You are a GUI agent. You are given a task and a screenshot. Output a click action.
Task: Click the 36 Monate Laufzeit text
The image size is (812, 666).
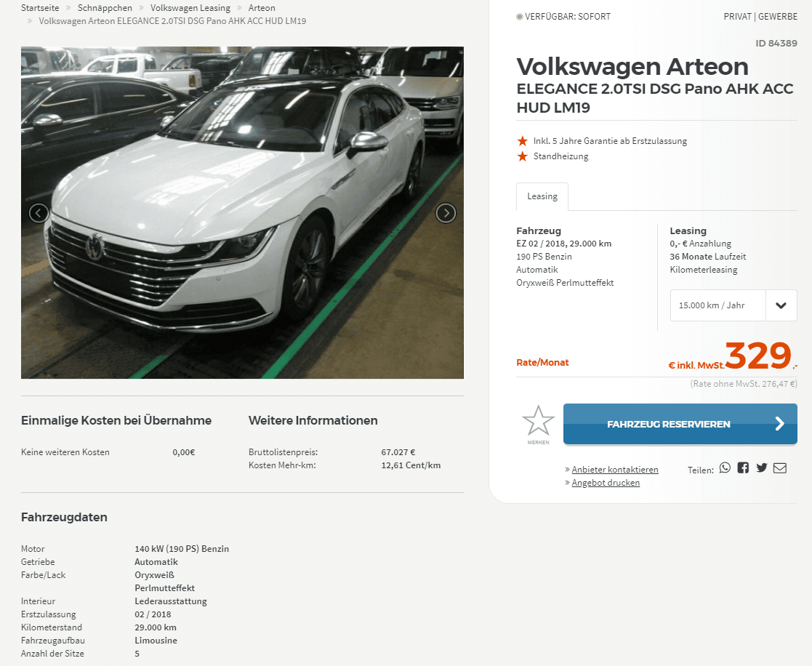click(707, 257)
